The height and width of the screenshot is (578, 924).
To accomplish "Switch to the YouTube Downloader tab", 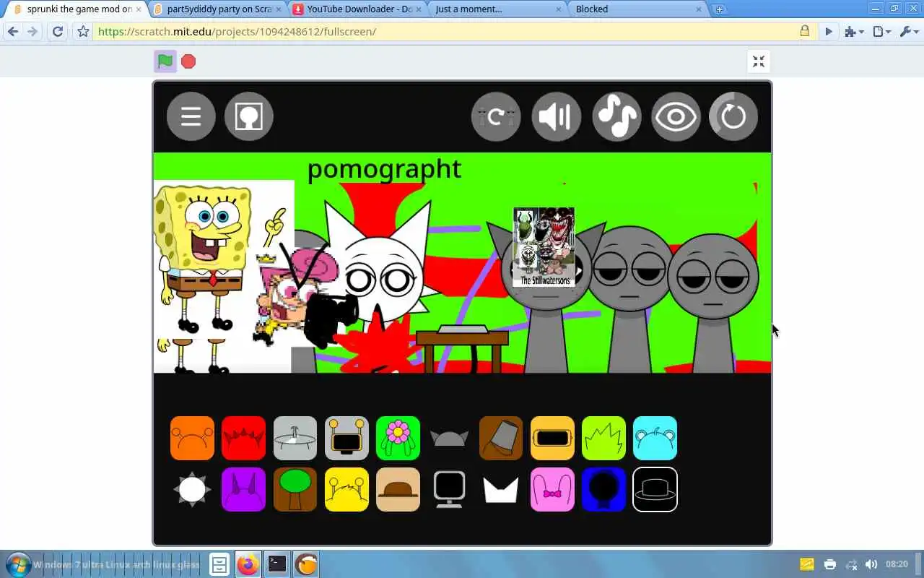I will point(357,9).
